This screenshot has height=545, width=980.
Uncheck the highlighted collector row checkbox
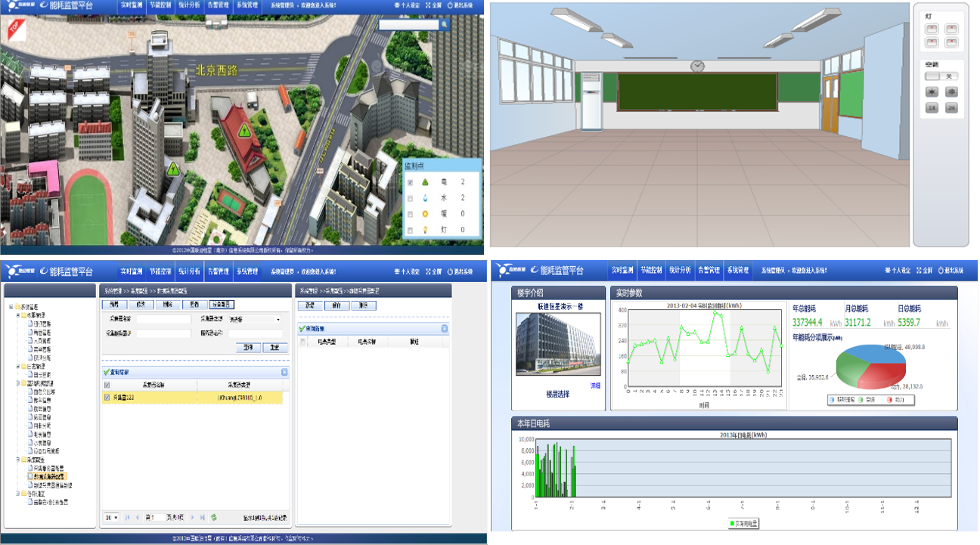(107, 397)
